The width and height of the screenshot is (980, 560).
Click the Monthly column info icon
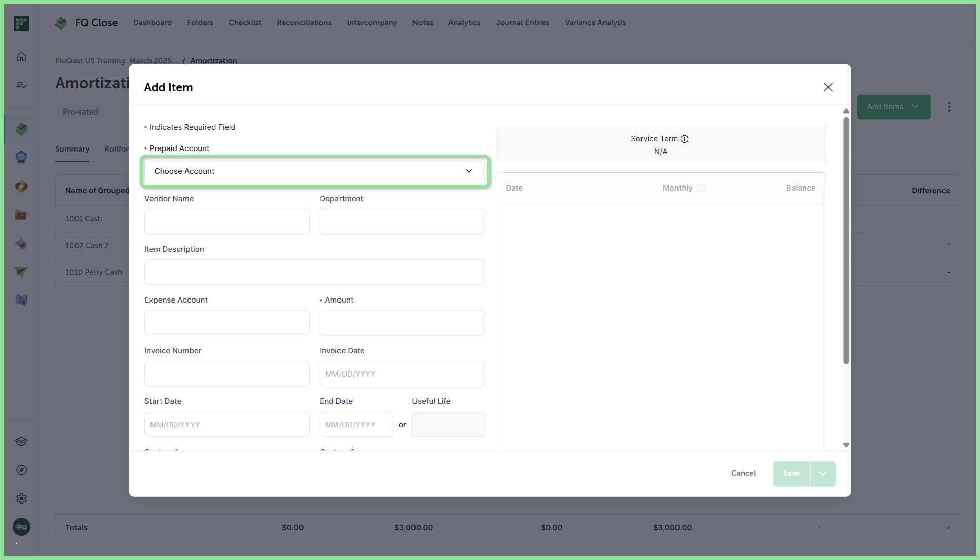(x=700, y=188)
